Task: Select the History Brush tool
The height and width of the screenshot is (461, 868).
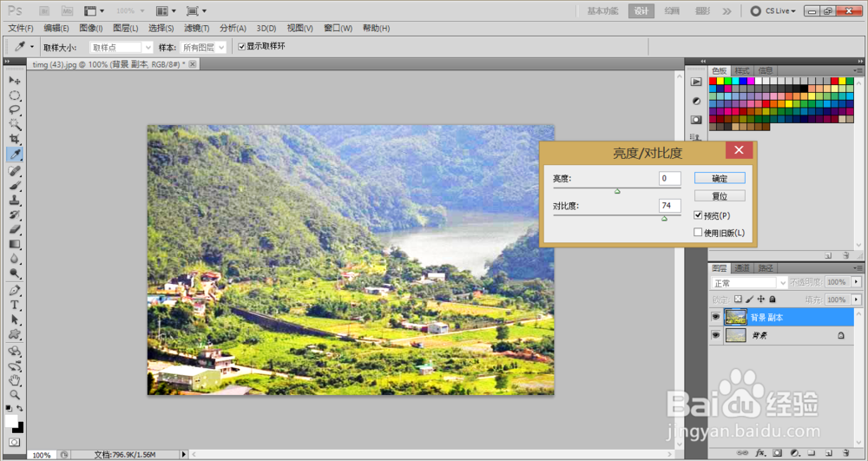Action: click(15, 214)
